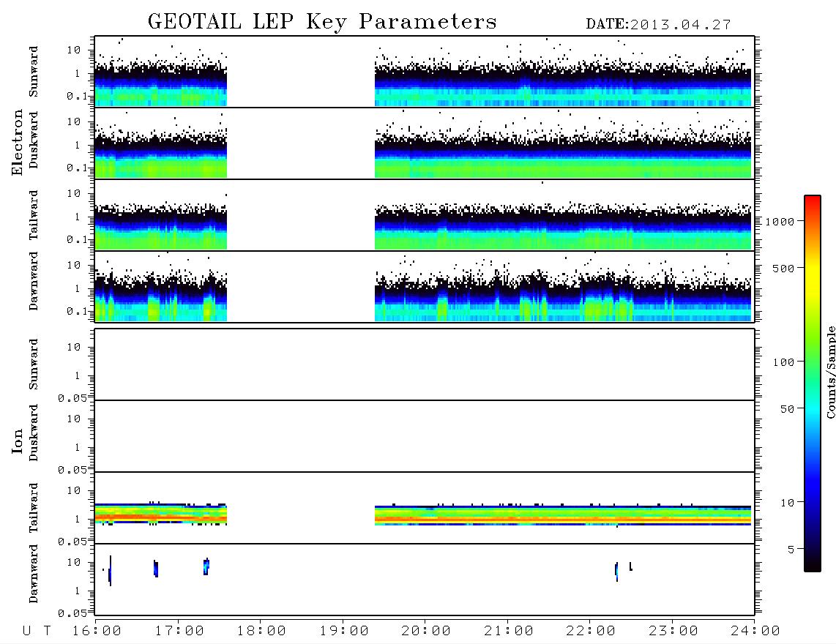Click the 'U T' time axis label

pos(37,632)
